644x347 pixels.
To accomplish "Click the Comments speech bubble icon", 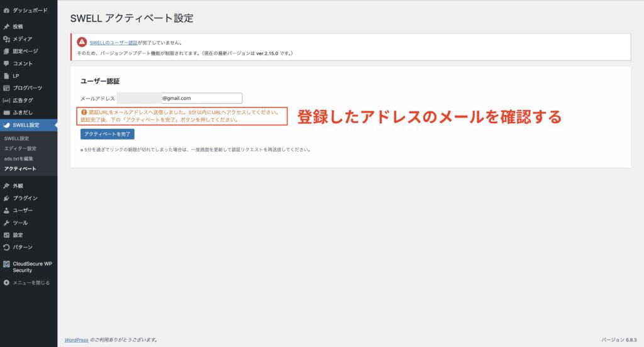I will (6, 63).
